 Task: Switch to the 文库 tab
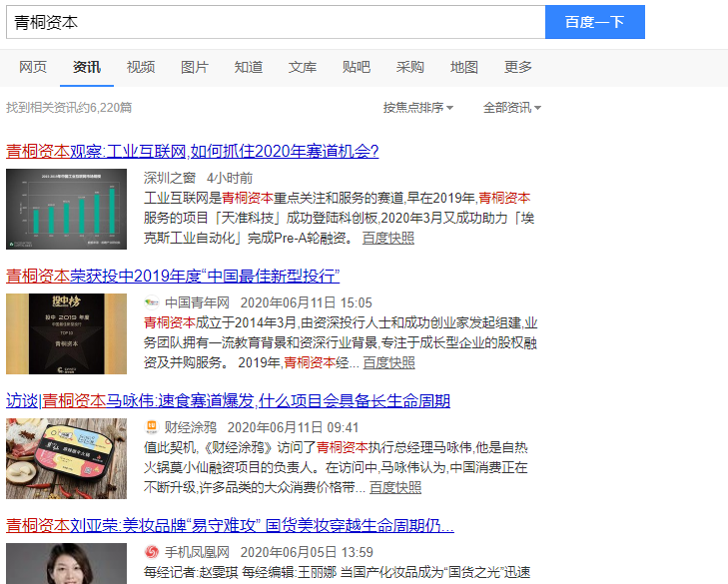pyautogui.click(x=303, y=67)
